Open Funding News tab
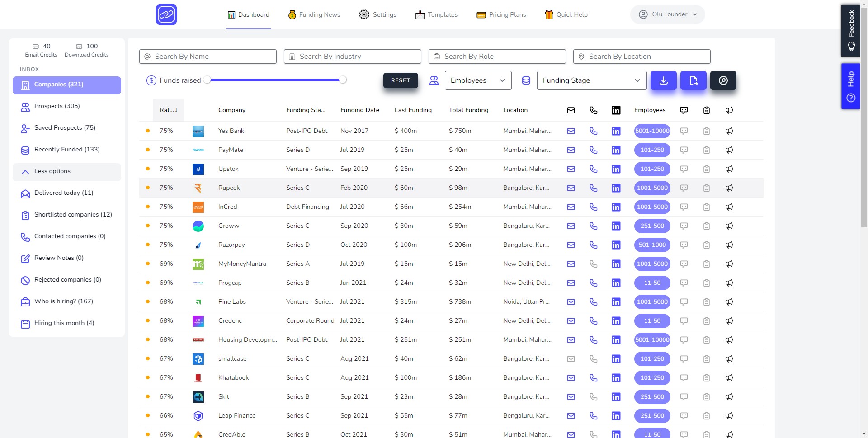Viewport: 868px width, 438px height. [314, 15]
